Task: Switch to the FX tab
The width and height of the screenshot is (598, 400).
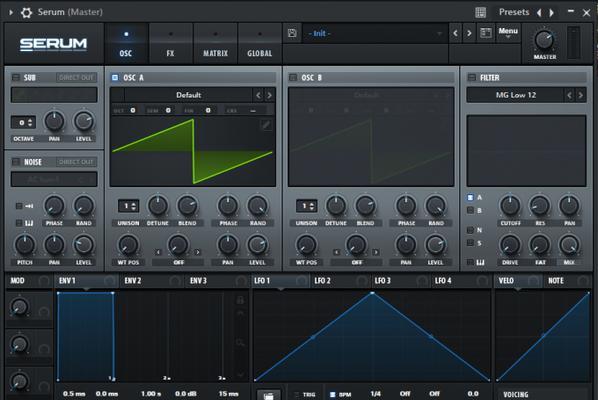Action: [170, 43]
